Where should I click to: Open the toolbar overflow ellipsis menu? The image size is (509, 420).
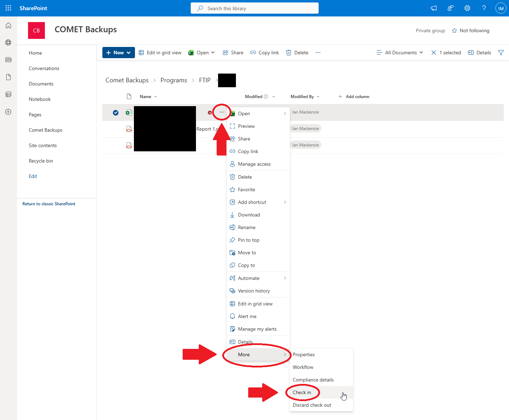tap(318, 53)
